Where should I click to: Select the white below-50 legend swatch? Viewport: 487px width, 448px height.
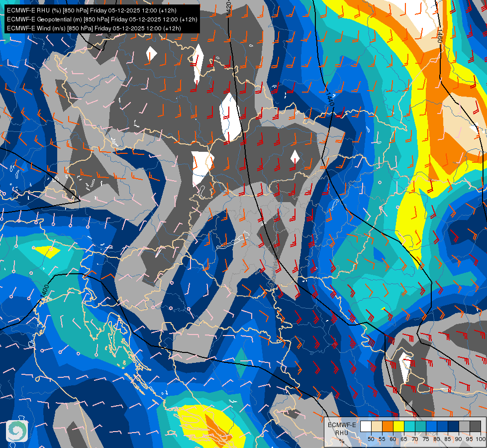click(x=366, y=426)
